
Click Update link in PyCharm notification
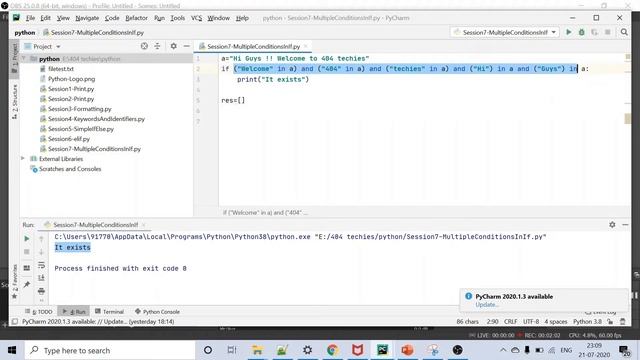click(486, 305)
